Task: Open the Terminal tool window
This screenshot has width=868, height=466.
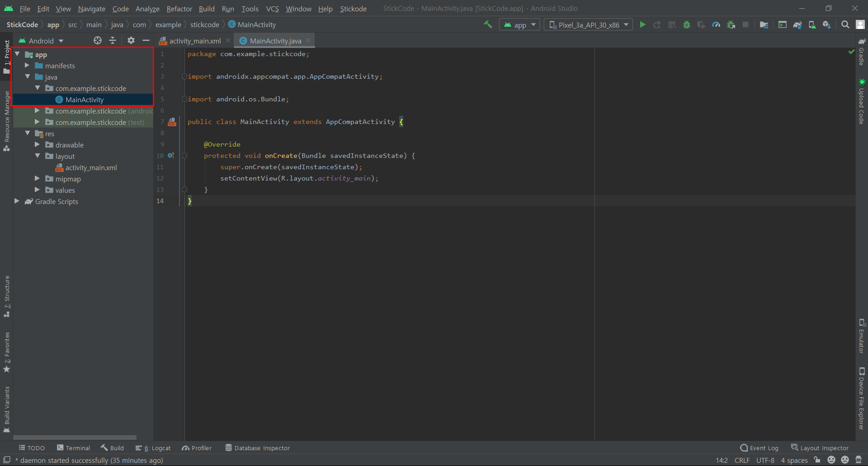Action: 74,448
